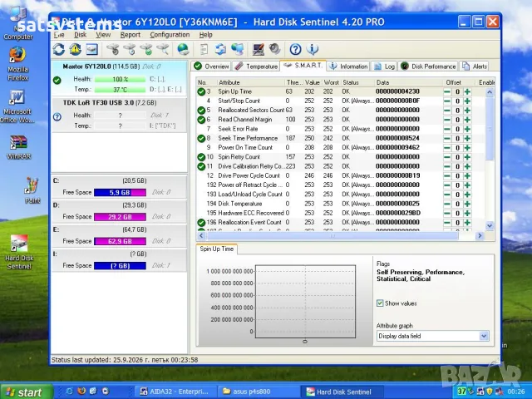The image size is (532, 399).
Task: Click the refresh disk status toolbar icon
Action: (x=59, y=50)
